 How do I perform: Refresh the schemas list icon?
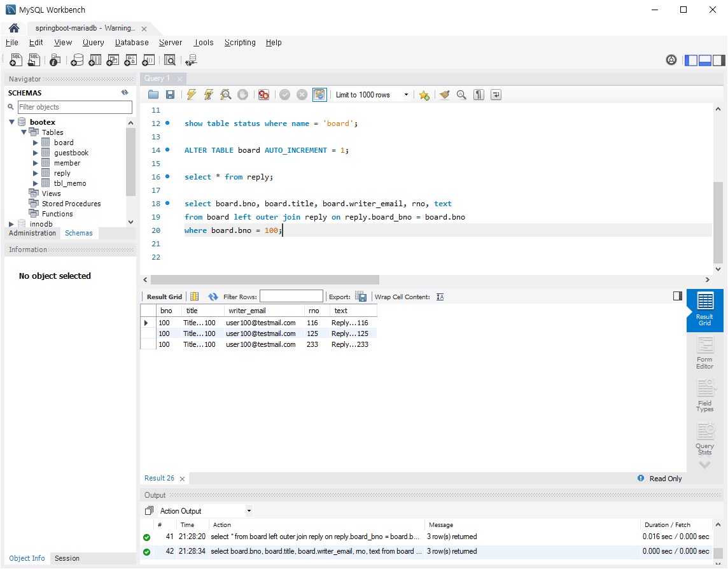point(125,93)
